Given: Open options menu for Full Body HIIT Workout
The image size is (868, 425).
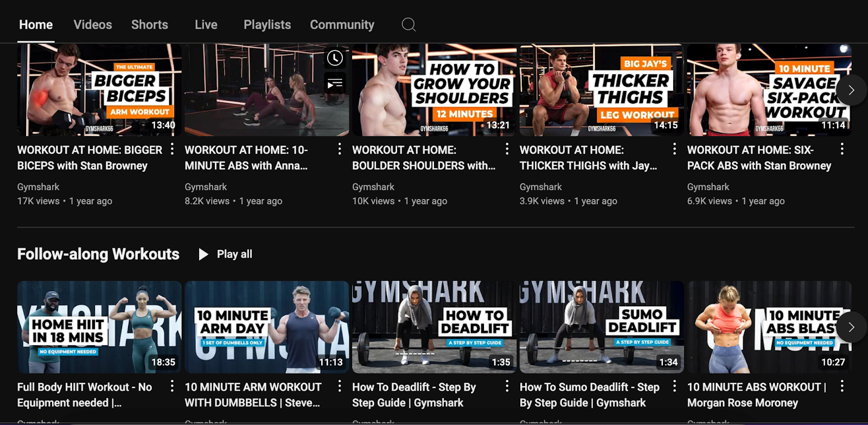Looking at the screenshot, I should point(172,386).
